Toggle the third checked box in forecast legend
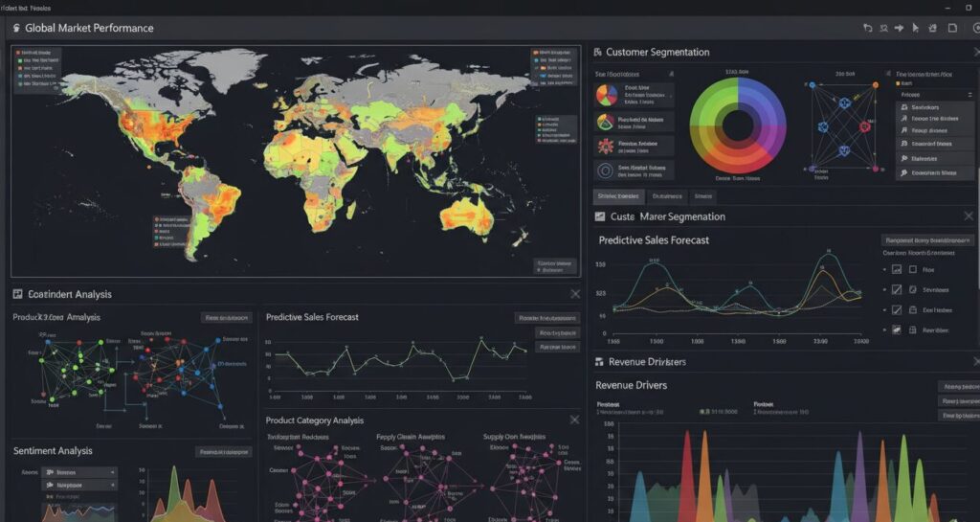This screenshot has height=522, width=980. coord(897,309)
